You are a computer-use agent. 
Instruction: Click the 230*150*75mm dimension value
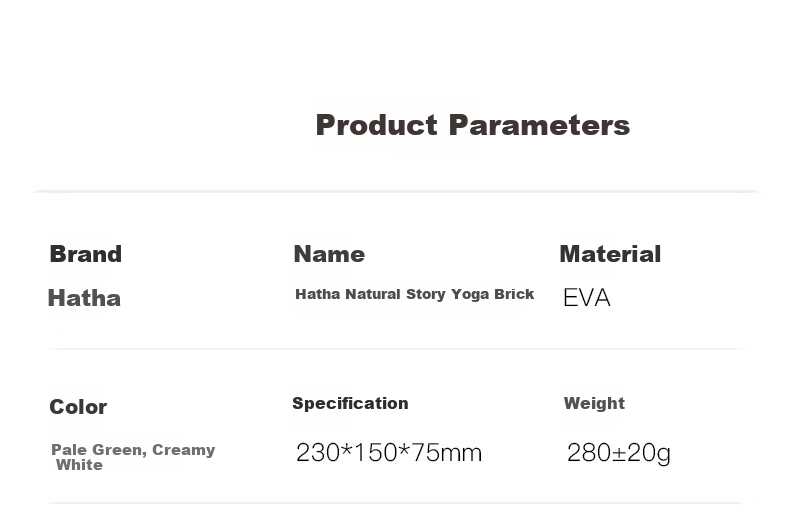click(x=388, y=452)
